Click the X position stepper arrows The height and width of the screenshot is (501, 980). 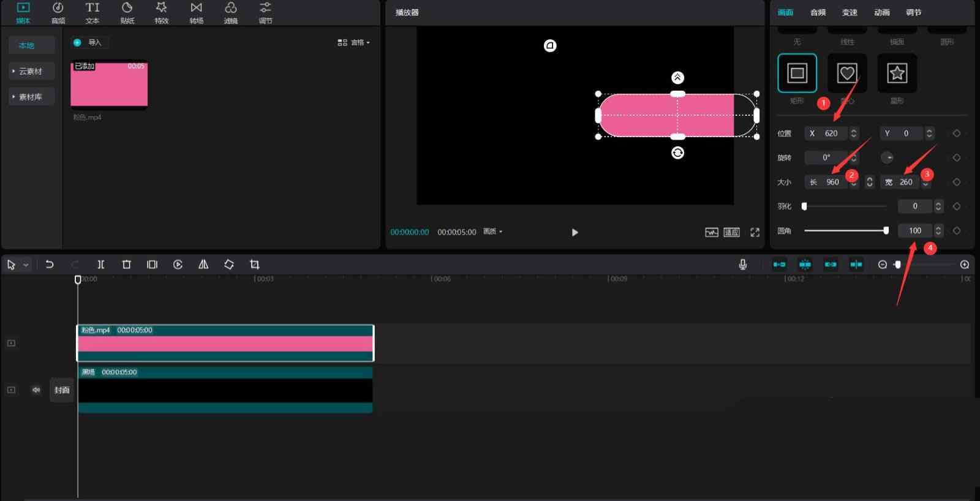(854, 133)
